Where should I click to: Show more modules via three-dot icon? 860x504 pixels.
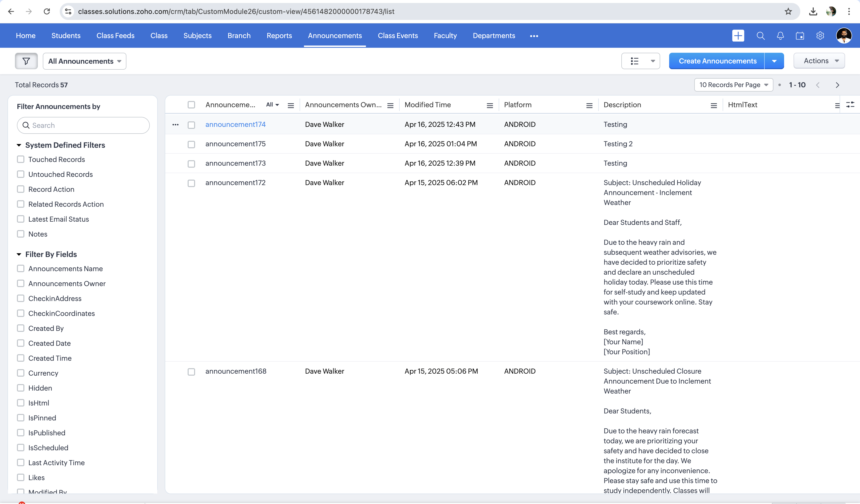(x=534, y=36)
